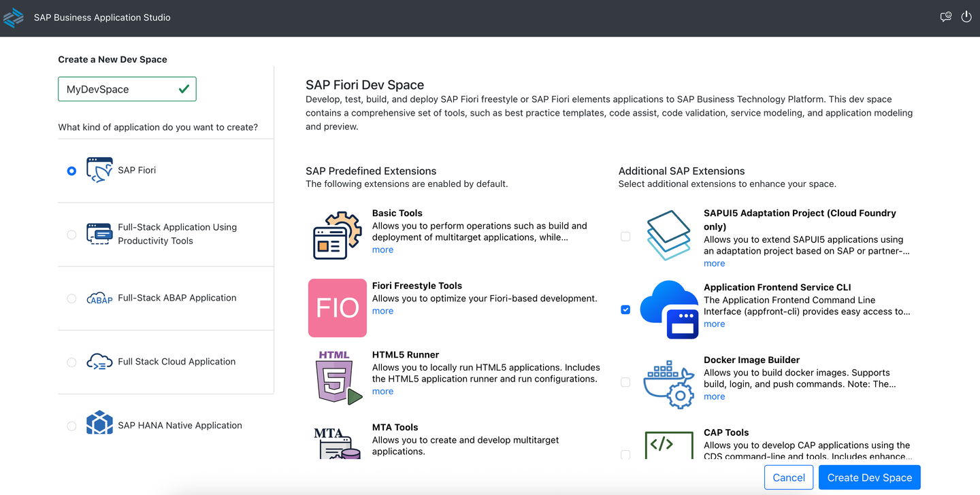Select Full Stack Cloud Application radio button
This screenshot has height=495, width=980.
click(x=71, y=362)
